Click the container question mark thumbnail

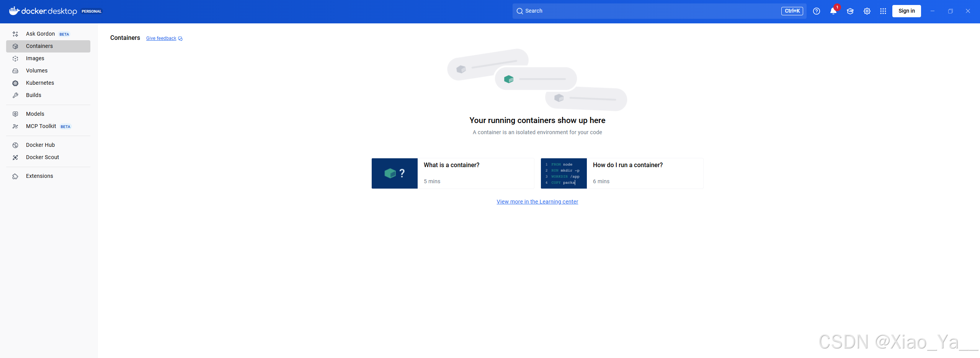395,173
